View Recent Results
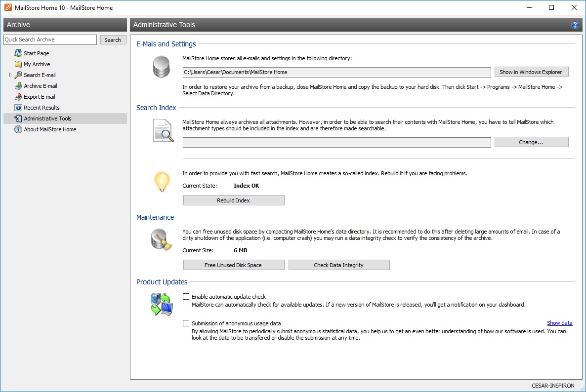 [x=42, y=107]
